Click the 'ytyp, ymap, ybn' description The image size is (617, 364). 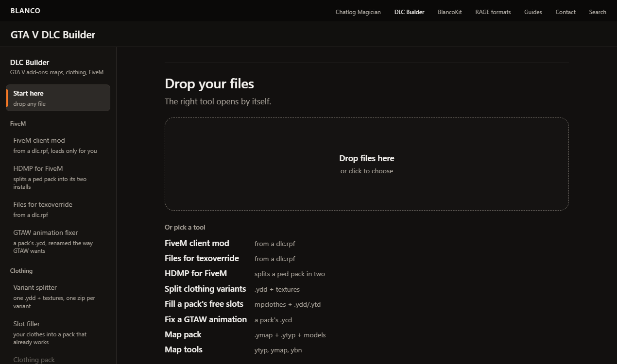[278, 350]
